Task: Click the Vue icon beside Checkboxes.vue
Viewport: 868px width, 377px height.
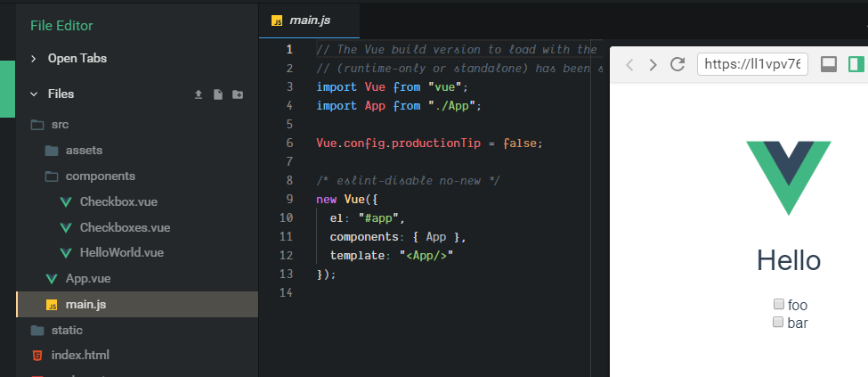Action: pos(66,228)
